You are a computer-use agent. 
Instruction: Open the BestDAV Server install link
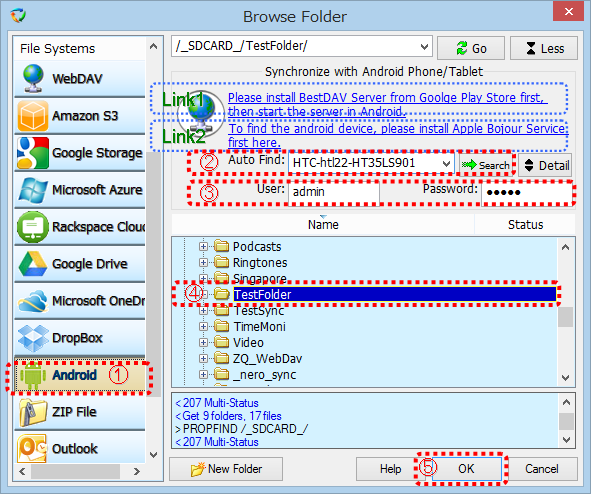[x=387, y=104]
